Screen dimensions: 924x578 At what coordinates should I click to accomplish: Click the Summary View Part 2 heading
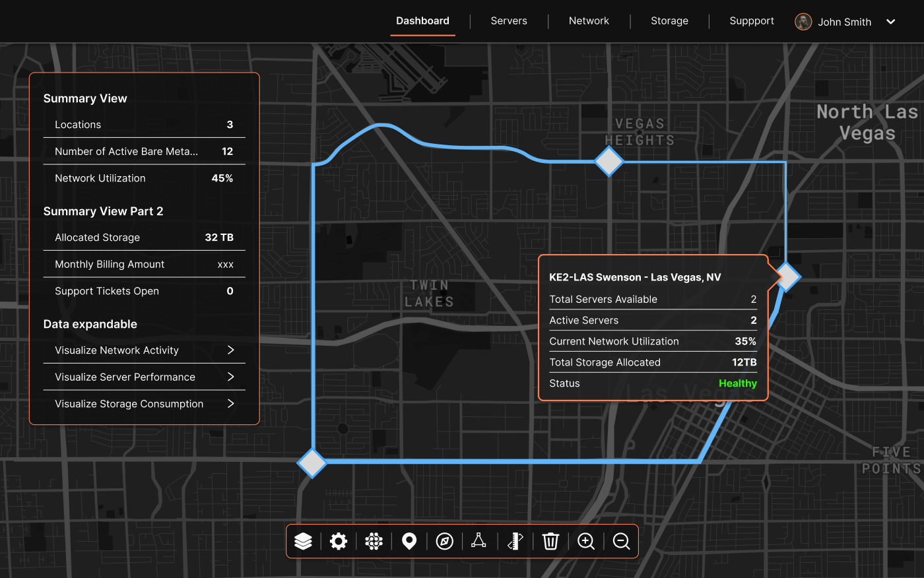103,211
